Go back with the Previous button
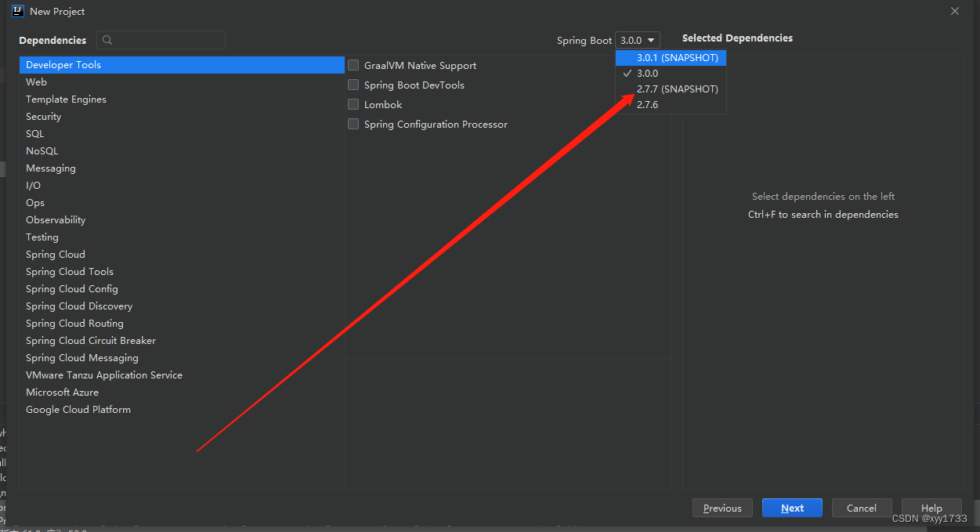The image size is (980, 532). tap(722, 508)
